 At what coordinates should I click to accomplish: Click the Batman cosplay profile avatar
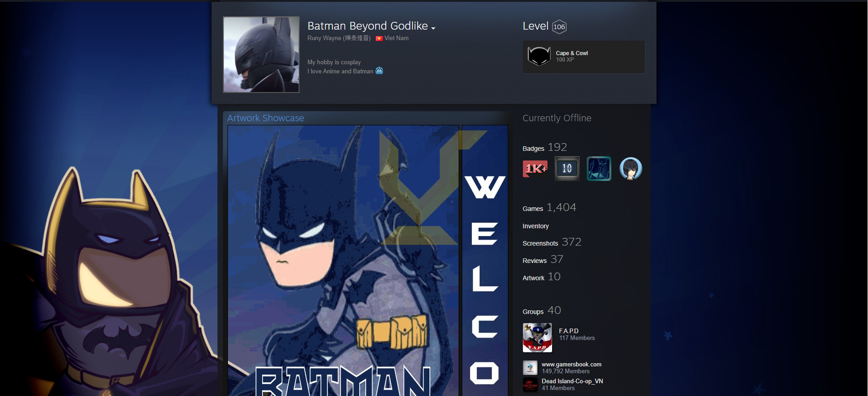[x=261, y=55]
